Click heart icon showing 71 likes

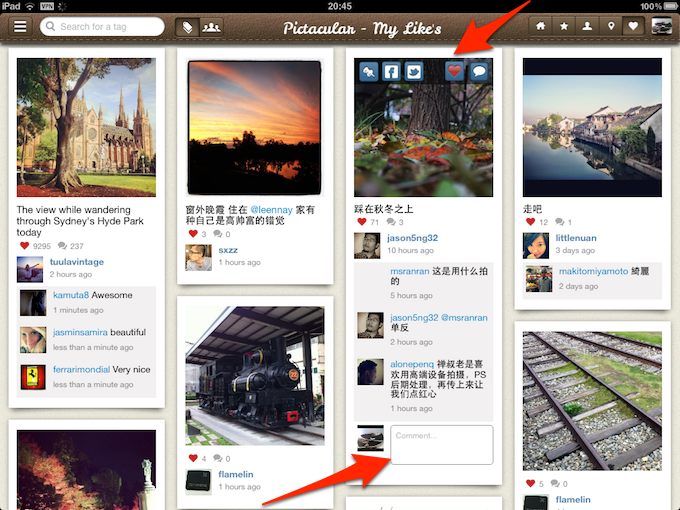[x=362, y=222]
